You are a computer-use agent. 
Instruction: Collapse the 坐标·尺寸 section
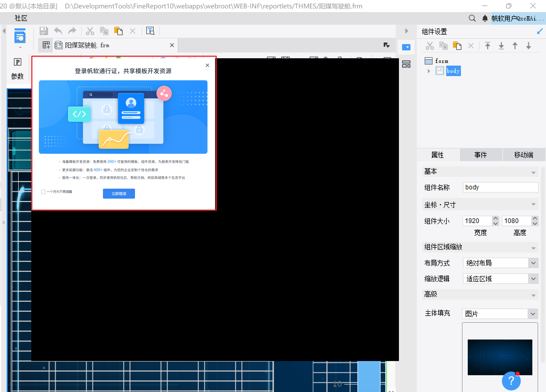[x=533, y=204]
